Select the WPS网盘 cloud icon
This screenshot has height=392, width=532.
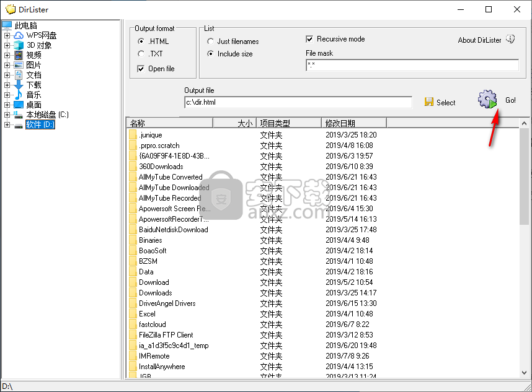[x=19, y=35]
